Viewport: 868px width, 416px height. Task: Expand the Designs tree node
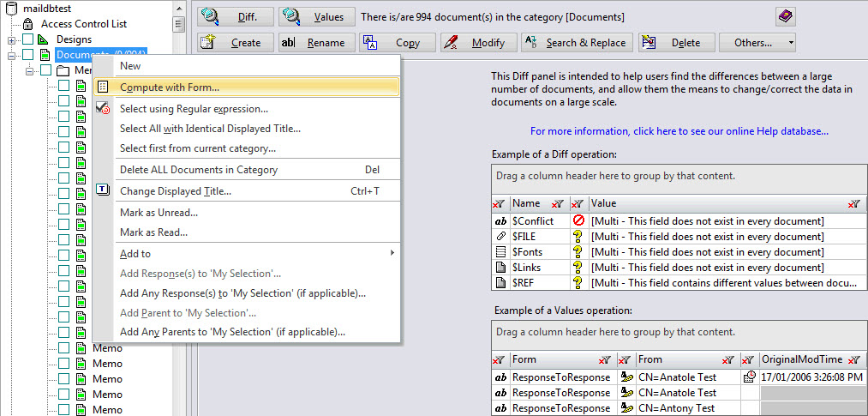(12, 39)
